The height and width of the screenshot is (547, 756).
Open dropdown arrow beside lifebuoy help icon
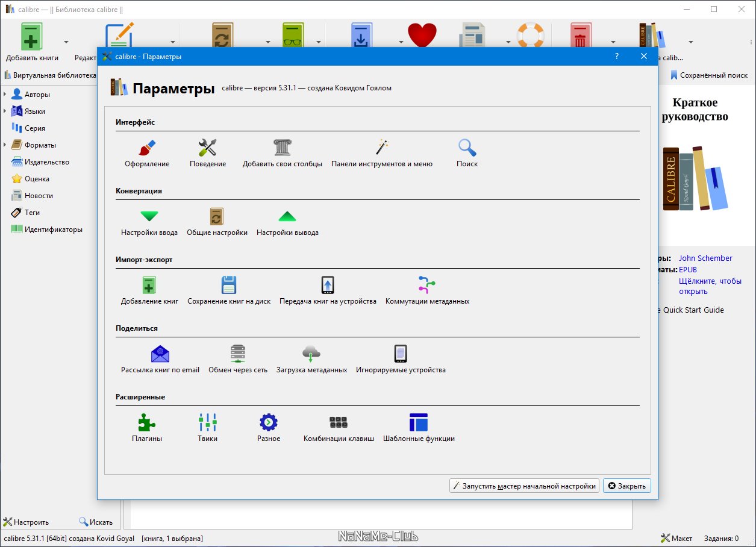point(508,42)
